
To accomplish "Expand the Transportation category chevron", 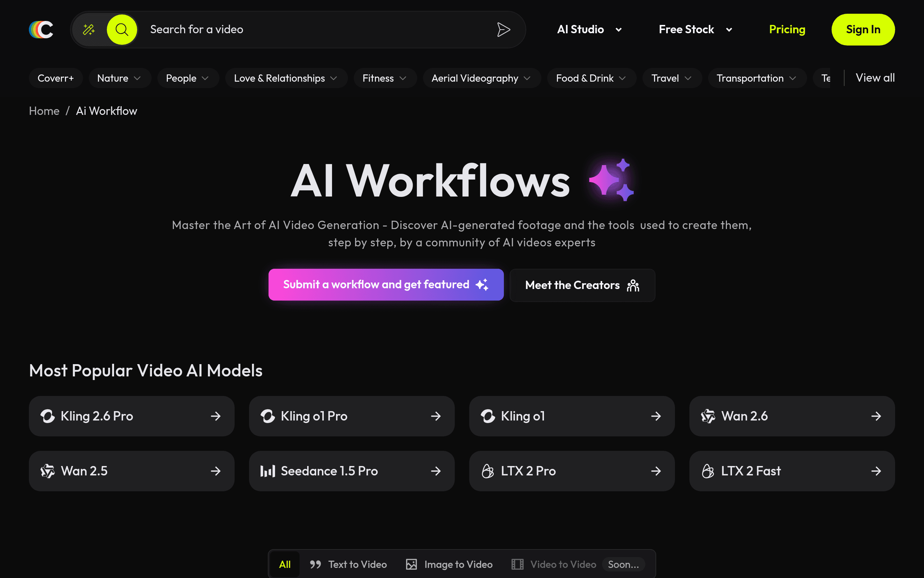I will pos(793,78).
